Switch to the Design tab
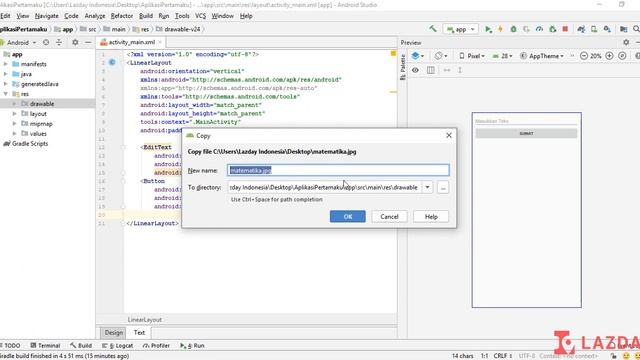Viewport: 640px width, 360px height. (x=113, y=333)
